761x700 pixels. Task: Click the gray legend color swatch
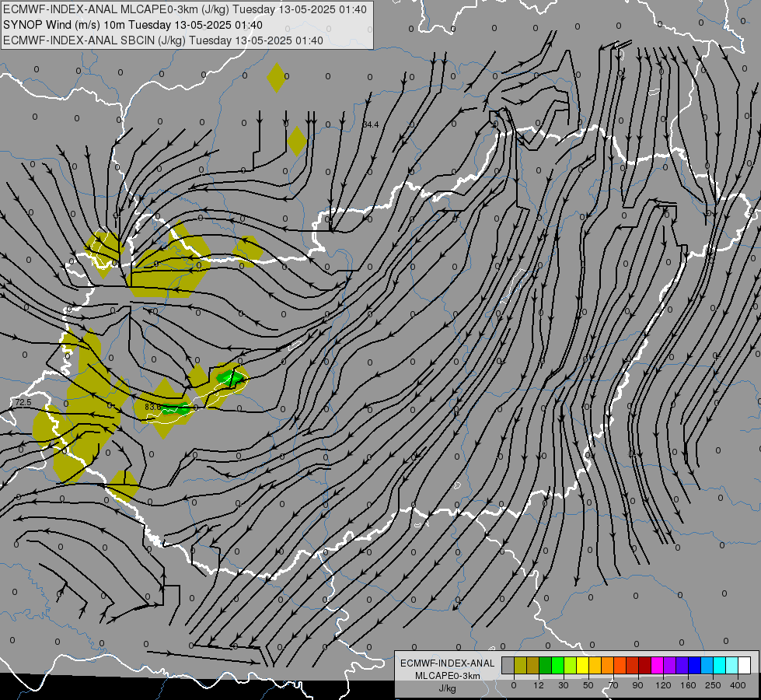pyautogui.click(x=508, y=665)
